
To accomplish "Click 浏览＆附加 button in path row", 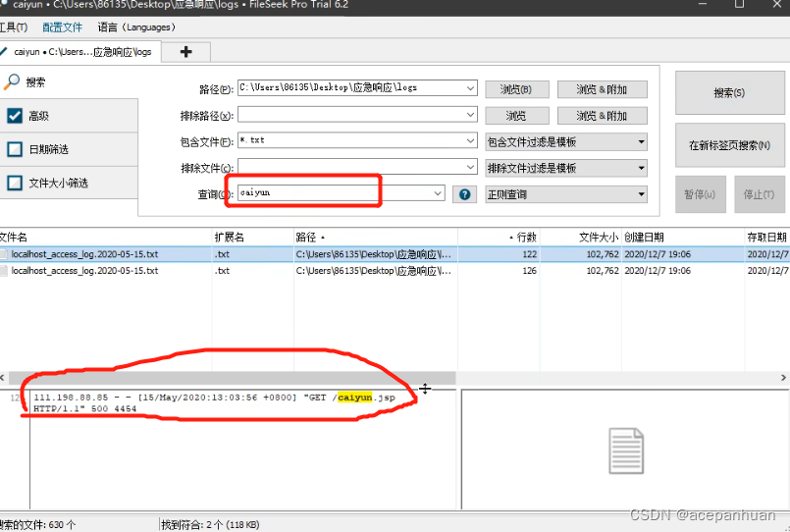I will 603,89.
